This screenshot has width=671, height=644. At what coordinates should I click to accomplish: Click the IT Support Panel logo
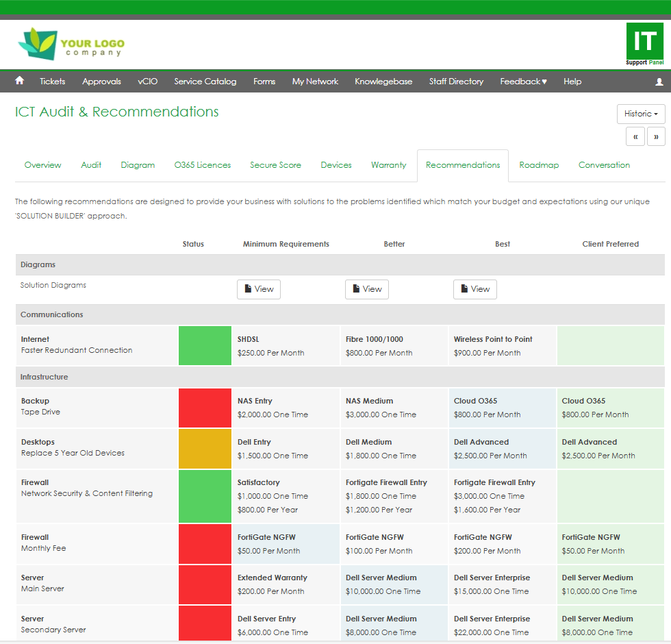point(644,45)
